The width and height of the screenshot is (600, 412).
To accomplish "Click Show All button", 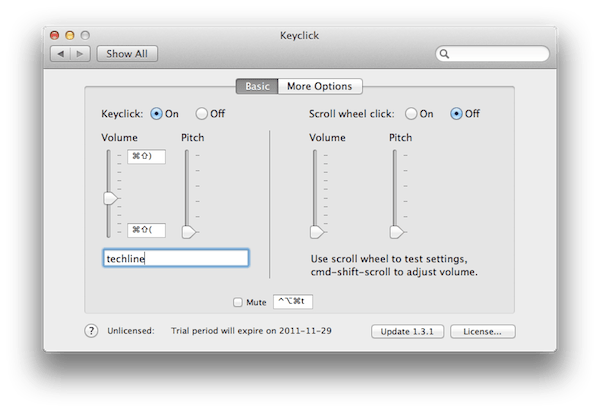I will coord(127,54).
